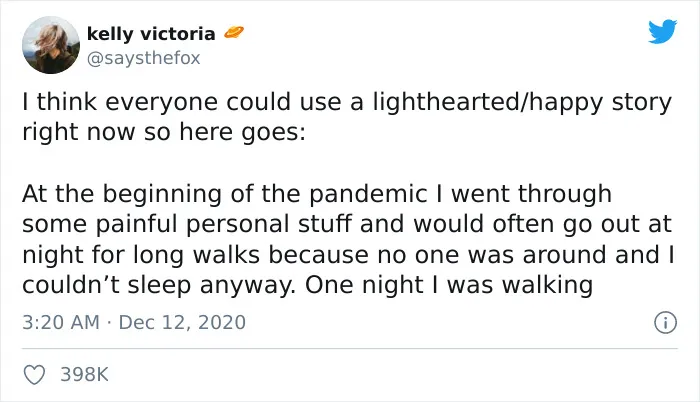Click the Dec 12, 2020 date
The image size is (700, 402).
182,322
